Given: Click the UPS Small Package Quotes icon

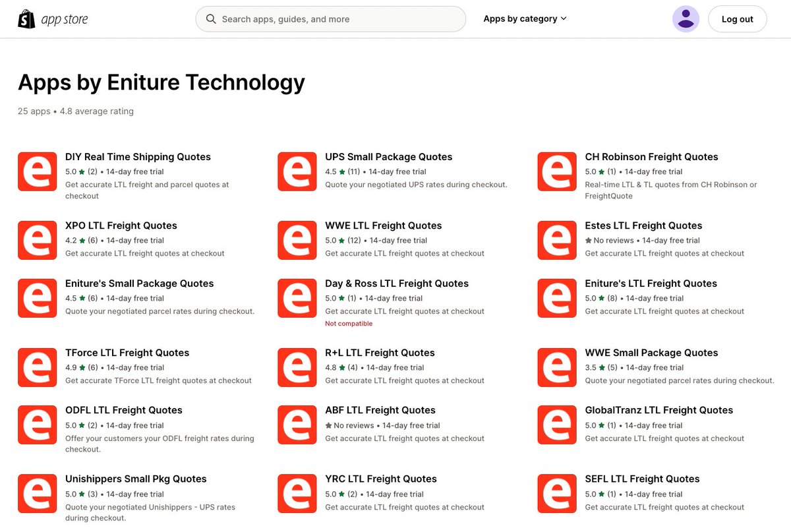Looking at the screenshot, I should (297, 172).
